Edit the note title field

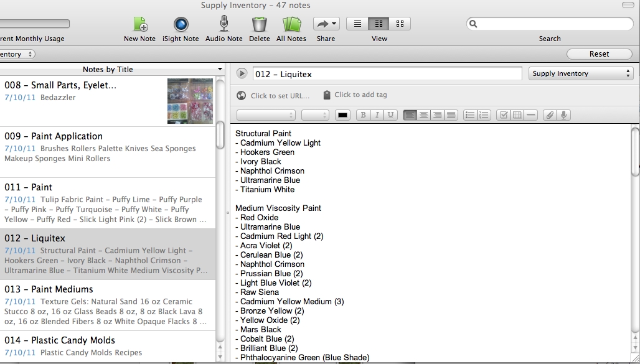tap(387, 74)
